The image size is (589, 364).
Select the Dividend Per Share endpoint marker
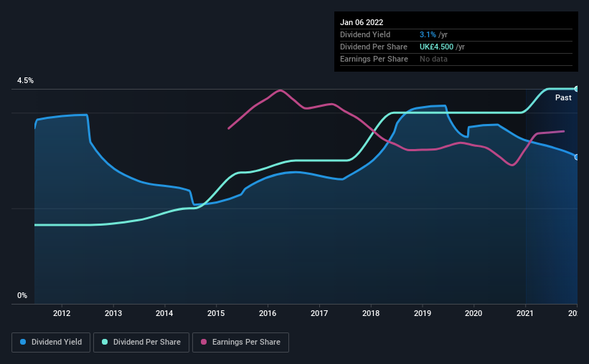coord(577,89)
